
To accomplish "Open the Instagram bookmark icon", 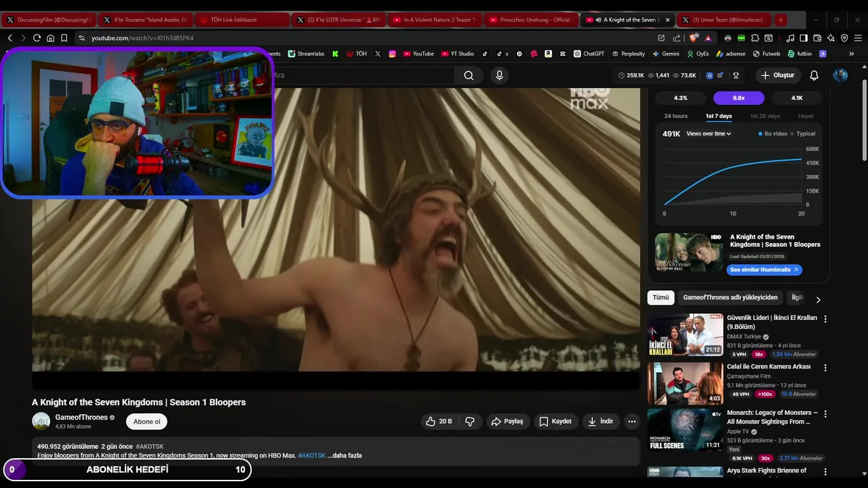I will tap(392, 54).
